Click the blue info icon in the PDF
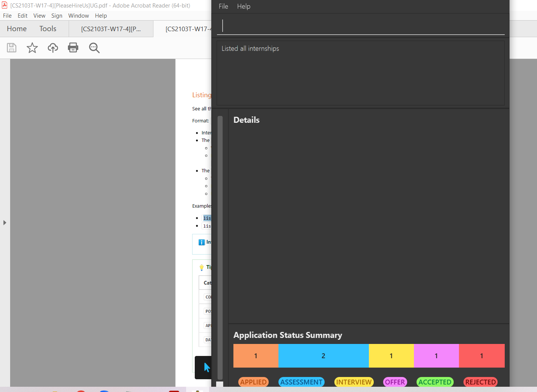This screenshot has width=537, height=392. click(202, 242)
